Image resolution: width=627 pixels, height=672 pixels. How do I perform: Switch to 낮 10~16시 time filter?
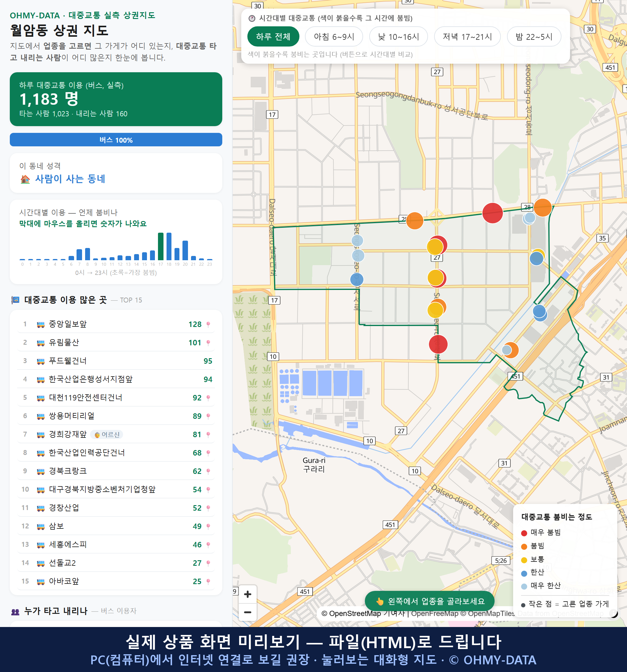coord(398,36)
